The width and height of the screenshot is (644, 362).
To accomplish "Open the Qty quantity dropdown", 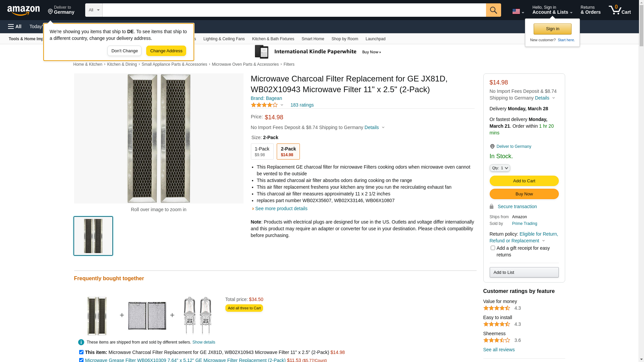I will click(x=500, y=168).
